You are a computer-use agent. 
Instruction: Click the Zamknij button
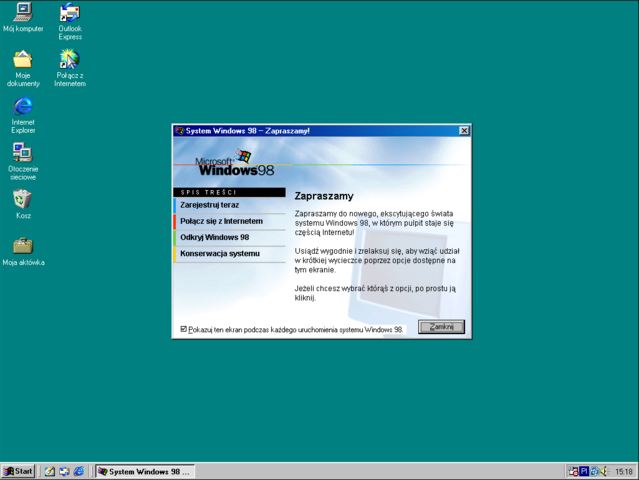tap(441, 327)
